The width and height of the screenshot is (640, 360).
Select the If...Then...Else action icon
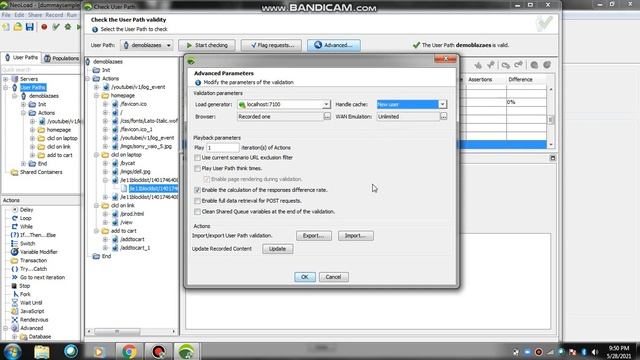coord(15,235)
